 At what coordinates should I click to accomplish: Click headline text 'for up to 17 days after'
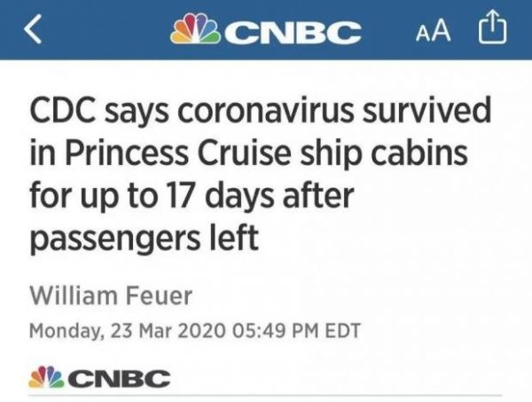[192, 196]
